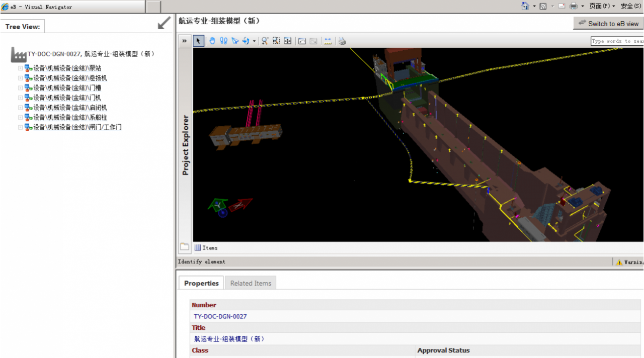Viewport: 644px width, 358px height.
Task: Switch to the Related Items tab
Action: click(x=251, y=283)
